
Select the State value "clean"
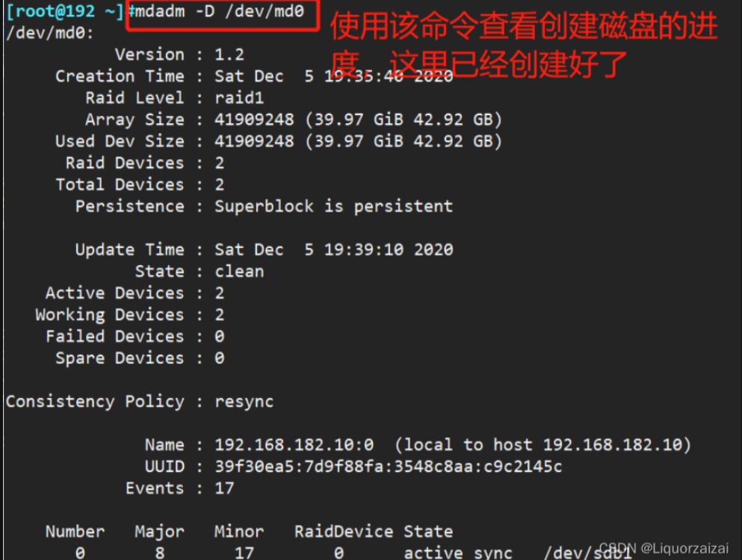[239, 272]
